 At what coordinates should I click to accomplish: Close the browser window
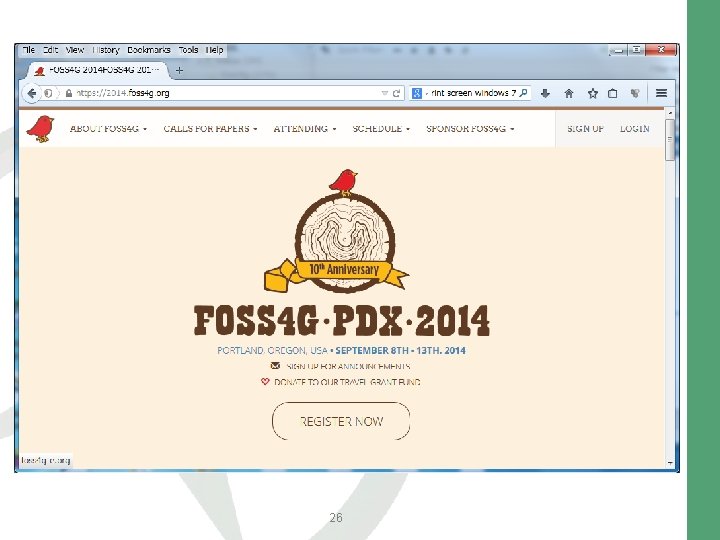661,50
